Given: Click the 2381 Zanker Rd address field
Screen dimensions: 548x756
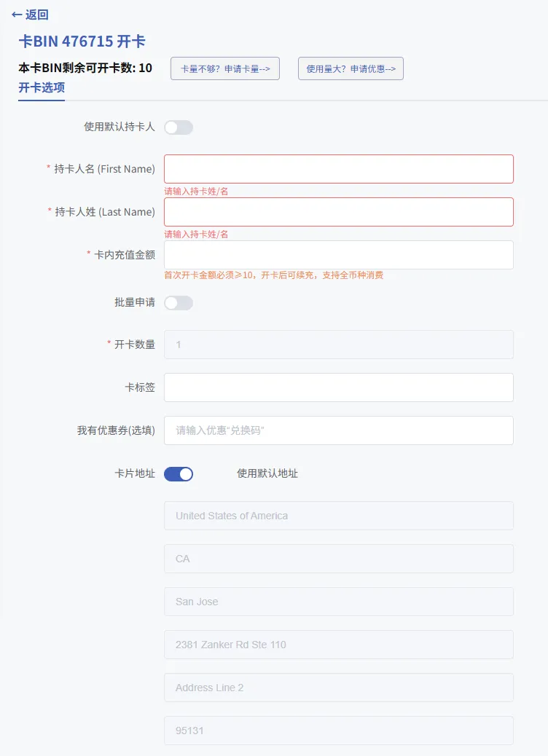Looking at the screenshot, I should pos(338,645).
